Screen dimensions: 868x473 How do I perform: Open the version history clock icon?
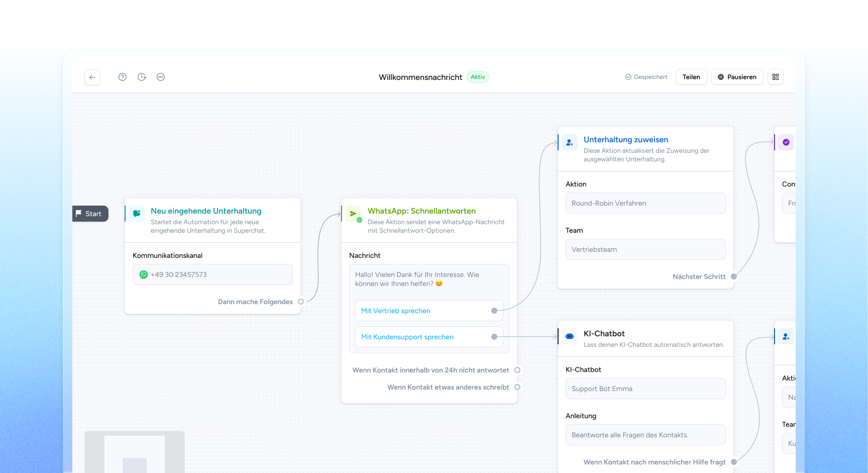(x=142, y=77)
